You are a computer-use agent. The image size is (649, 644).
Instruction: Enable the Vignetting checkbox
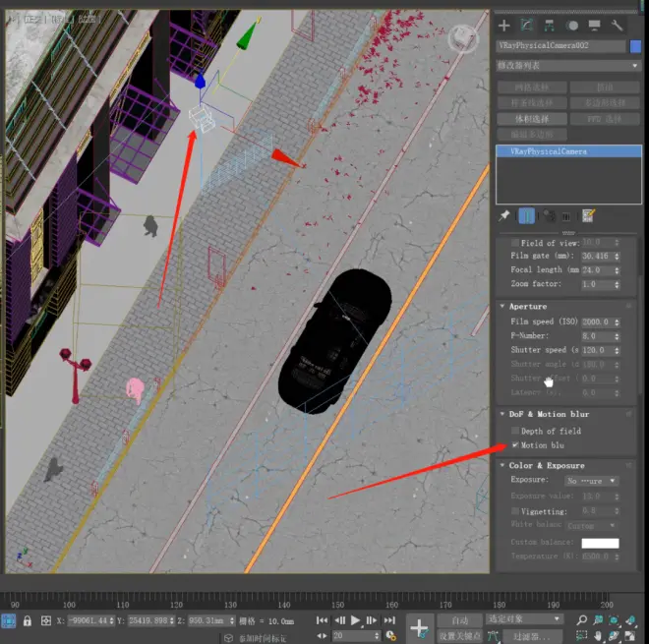pos(515,511)
